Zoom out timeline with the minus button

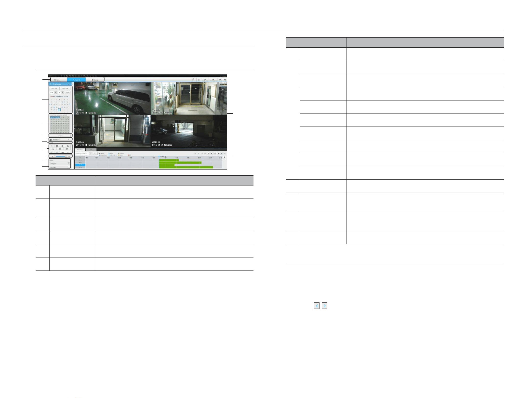[x=224, y=160]
